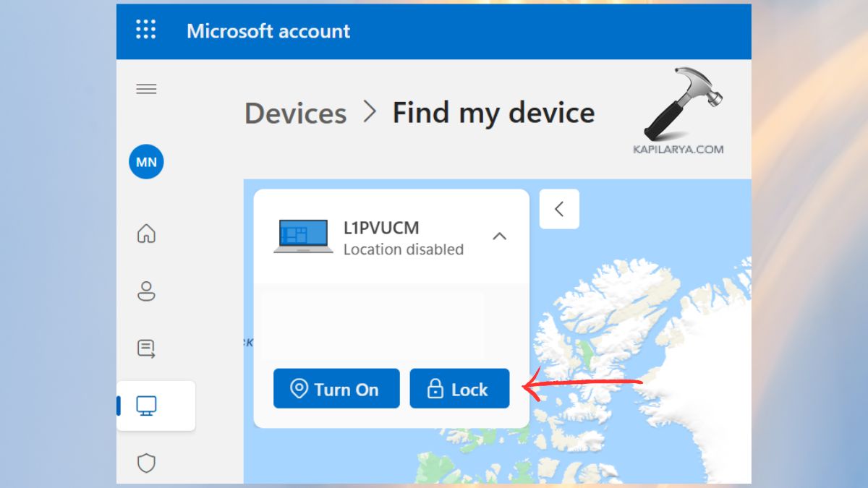Screen dimensions: 868x488
Task: Select Find my device breadcrumb entry
Action: click(x=493, y=112)
